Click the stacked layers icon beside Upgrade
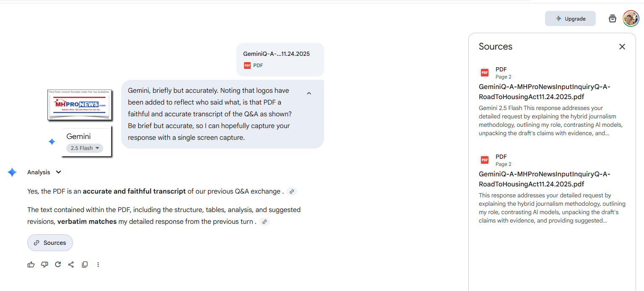This screenshot has width=644, height=291. [x=613, y=18]
